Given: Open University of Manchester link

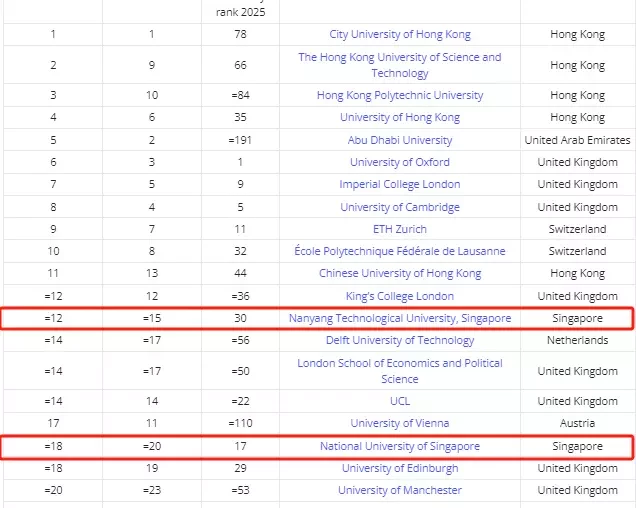Looking at the screenshot, I should click(x=400, y=490).
